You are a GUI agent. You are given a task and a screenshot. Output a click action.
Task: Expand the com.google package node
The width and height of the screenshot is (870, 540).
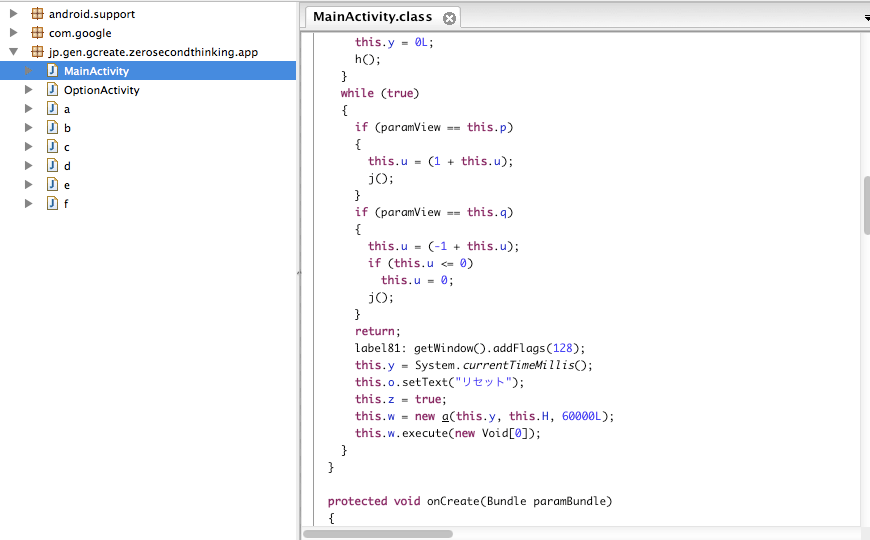[13, 33]
